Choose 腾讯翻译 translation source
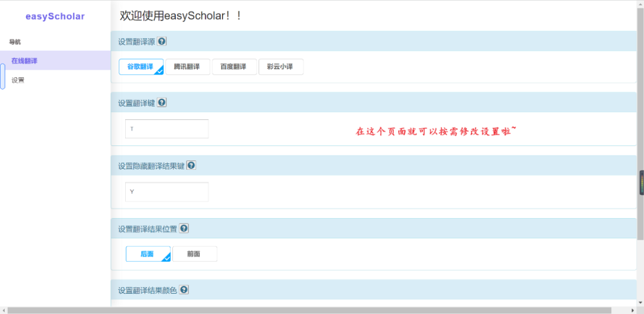644x314 pixels. coord(187,67)
